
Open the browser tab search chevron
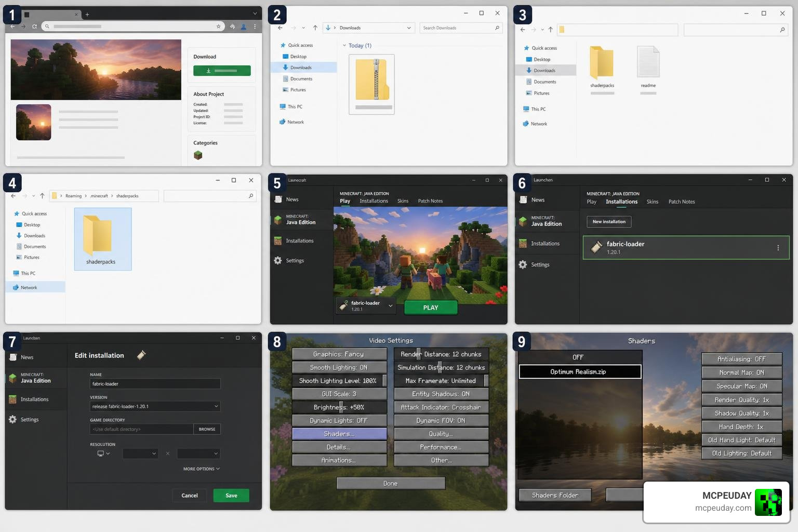pyautogui.click(x=255, y=14)
